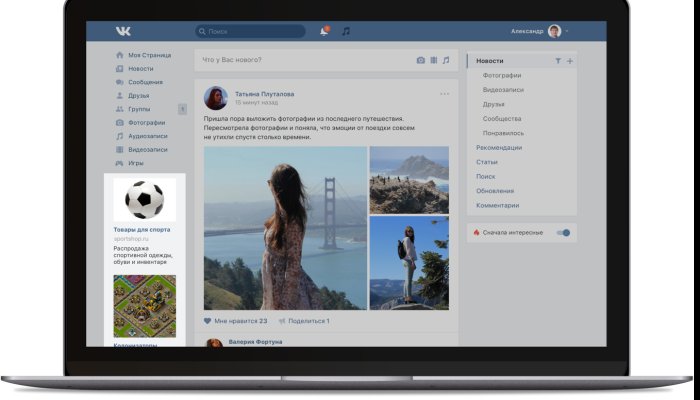Open Моя Страница from left menu
This screenshot has width=700, height=400.
click(x=150, y=55)
